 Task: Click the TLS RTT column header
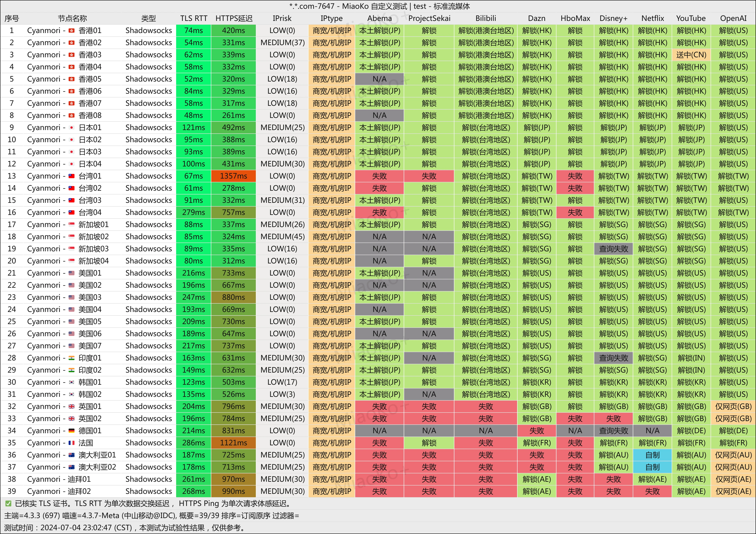coord(194,18)
